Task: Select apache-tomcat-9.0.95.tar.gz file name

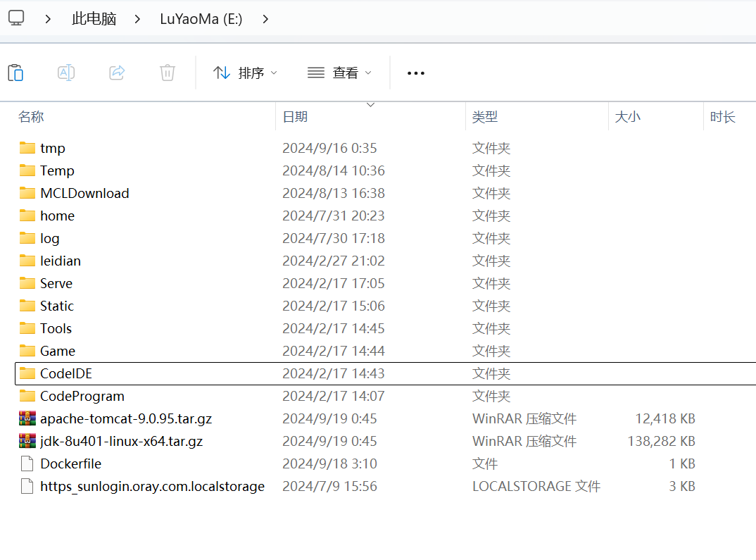Action: click(126, 418)
